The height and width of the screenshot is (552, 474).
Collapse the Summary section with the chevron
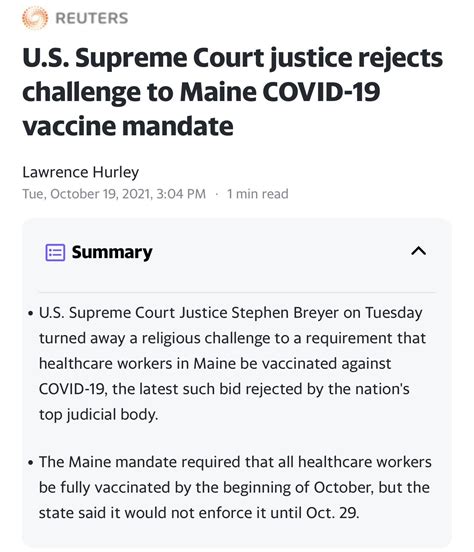click(419, 251)
